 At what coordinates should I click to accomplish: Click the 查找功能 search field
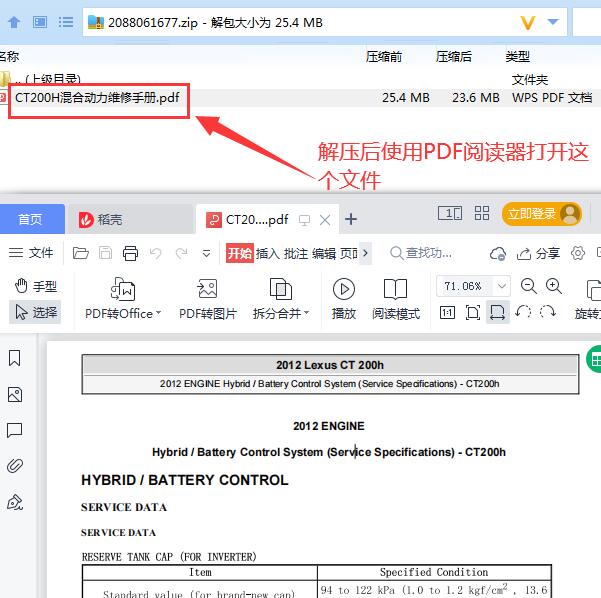tap(422, 253)
